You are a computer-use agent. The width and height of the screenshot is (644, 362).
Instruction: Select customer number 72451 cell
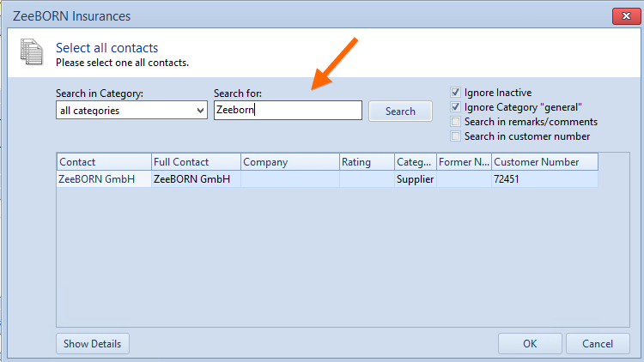pos(544,179)
